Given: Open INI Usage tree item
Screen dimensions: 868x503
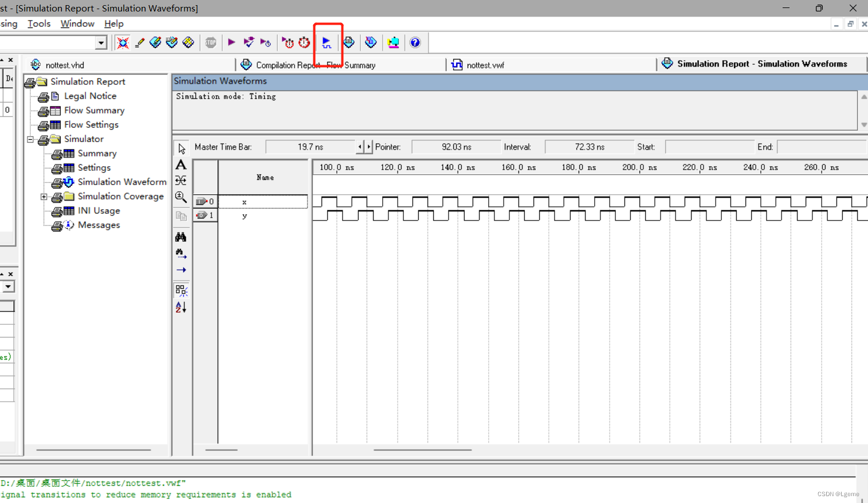Looking at the screenshot, I should click(99, 211).
